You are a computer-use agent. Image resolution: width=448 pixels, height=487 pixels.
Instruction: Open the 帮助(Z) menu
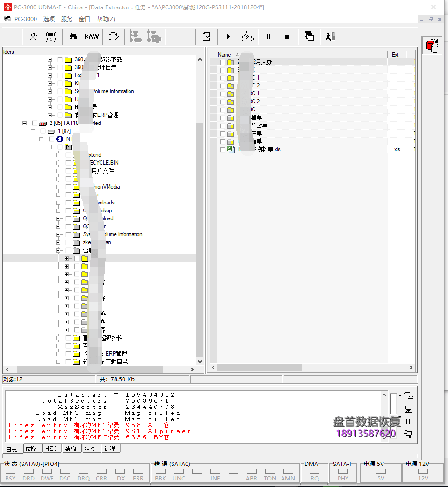tap(106, 19)
